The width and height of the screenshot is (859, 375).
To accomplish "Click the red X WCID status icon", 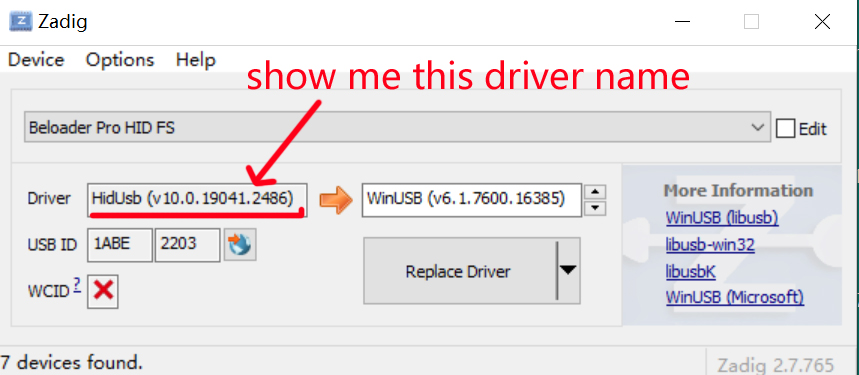I will pyautogui.click(x=103, y=291).
